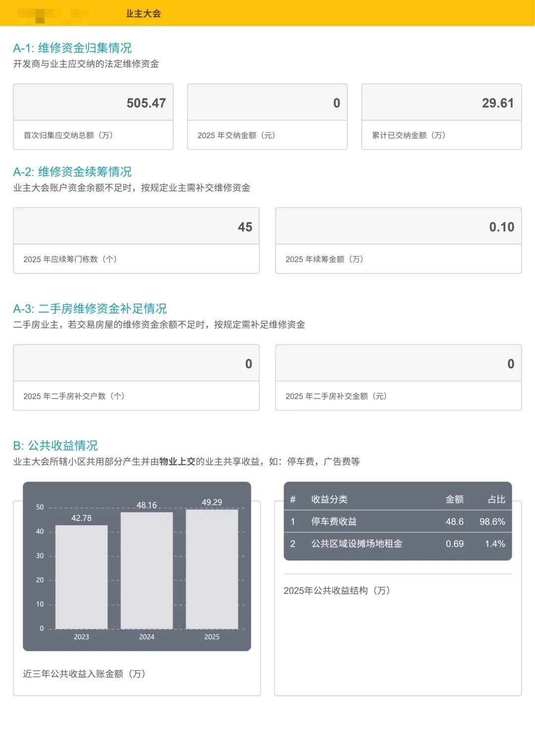Click the 占比 column header
This screenshot has height=756, width=535.
[496, 500]
